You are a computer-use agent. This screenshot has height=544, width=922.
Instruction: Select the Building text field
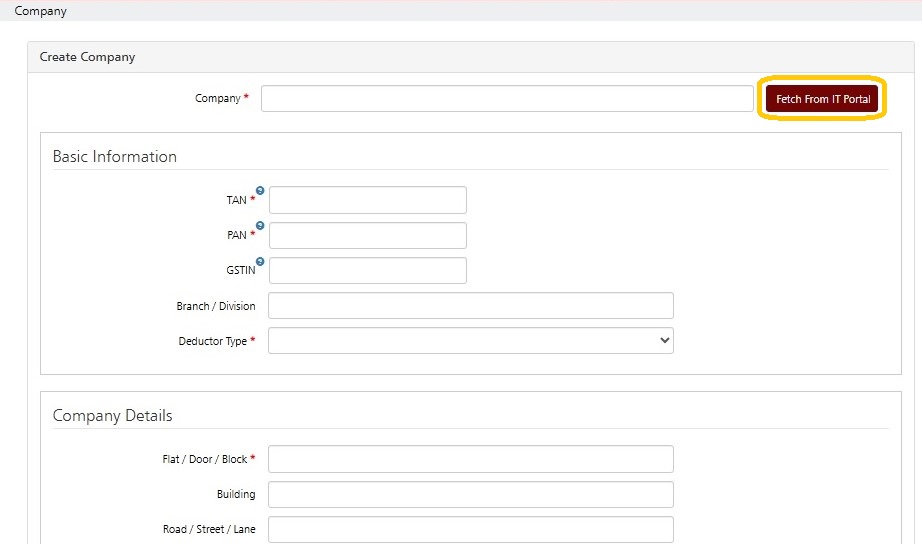470,494
